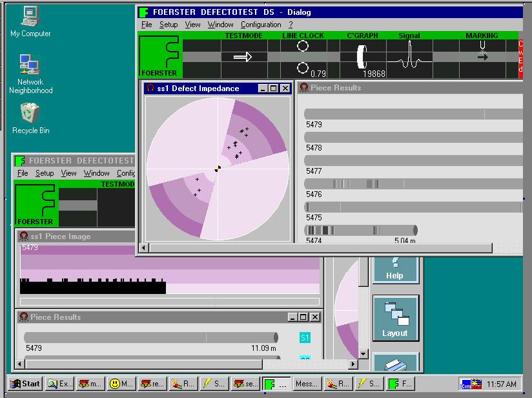The image size is (532, 398).
Task: Maximize the lower Piece Results window
Action: click(x=303, y=317)
